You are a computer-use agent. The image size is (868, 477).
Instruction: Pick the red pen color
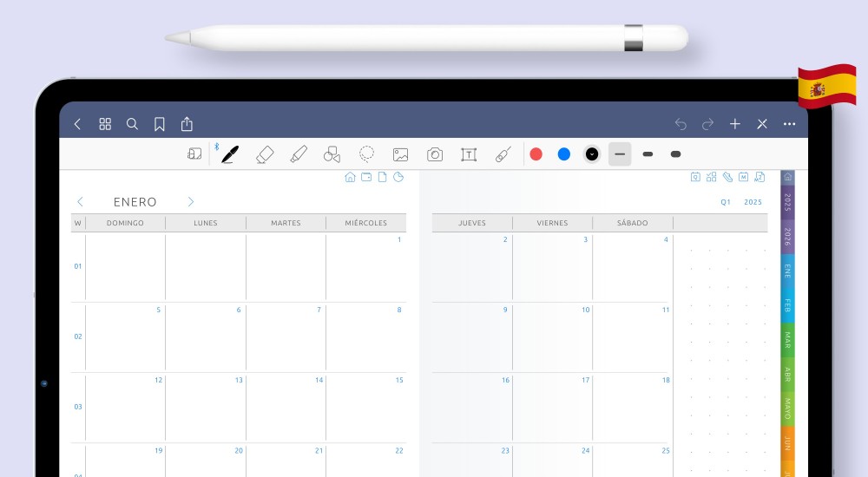click(x=536, y=154)
